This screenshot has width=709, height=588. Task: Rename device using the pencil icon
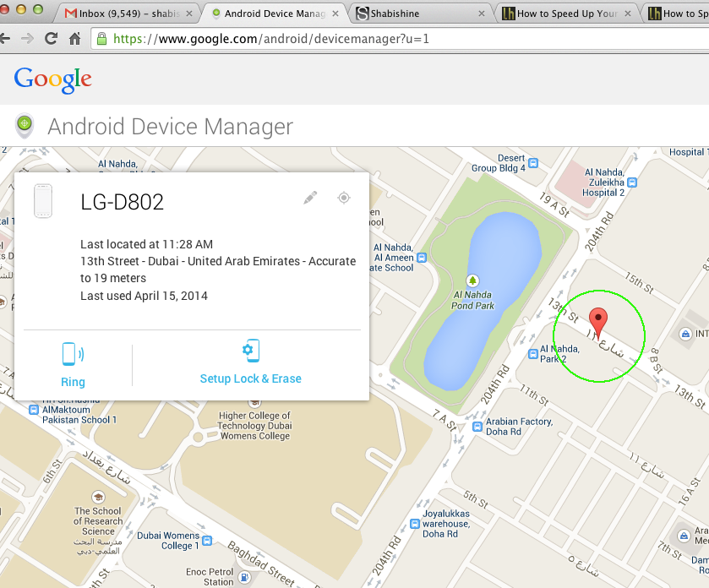(x=310, y=198)
